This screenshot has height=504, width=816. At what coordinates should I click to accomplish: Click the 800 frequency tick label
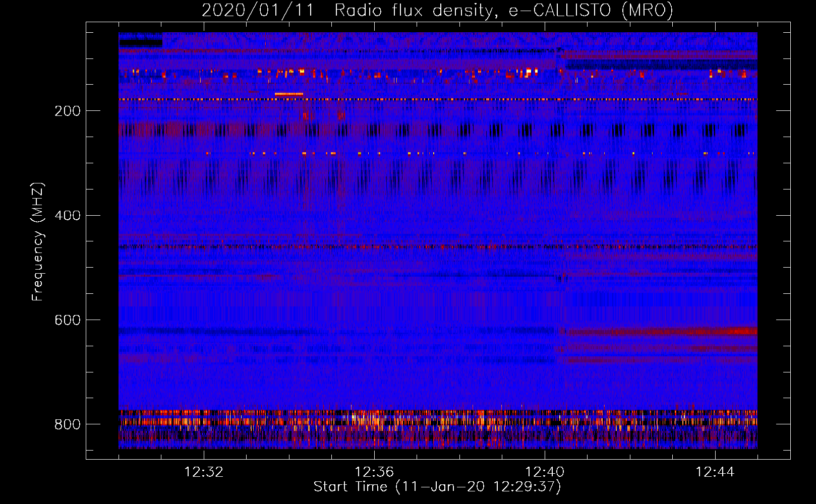click(x=67, y=424)
